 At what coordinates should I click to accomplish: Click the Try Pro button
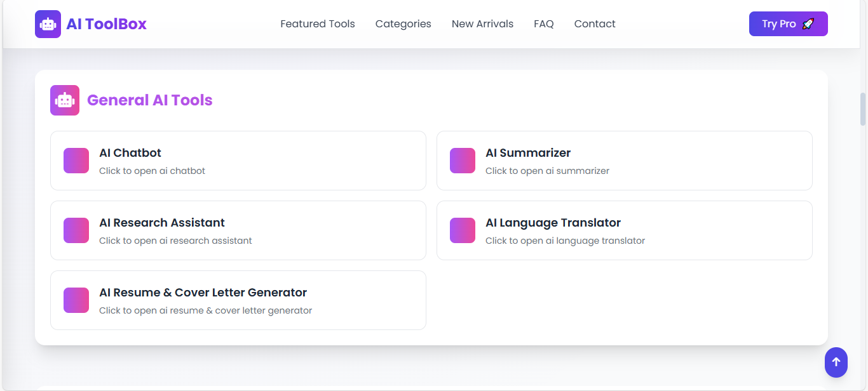tap(789, 24)
